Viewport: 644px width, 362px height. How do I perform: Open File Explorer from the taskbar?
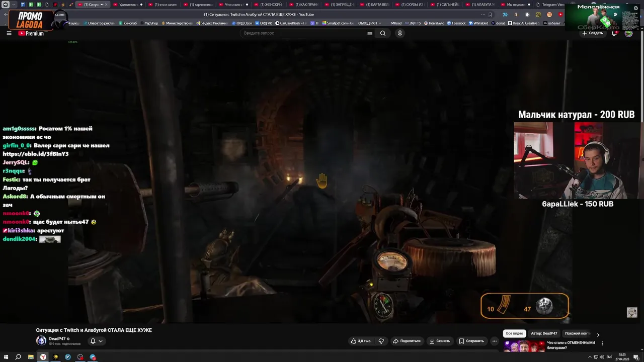pyautogui.click(x=31, y=357)
